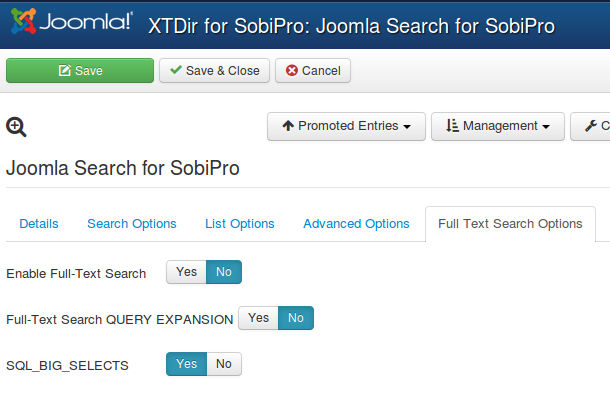The image size is (610, 401).
Task: Click the magnifier search icon
Action: tap(16, 127)
